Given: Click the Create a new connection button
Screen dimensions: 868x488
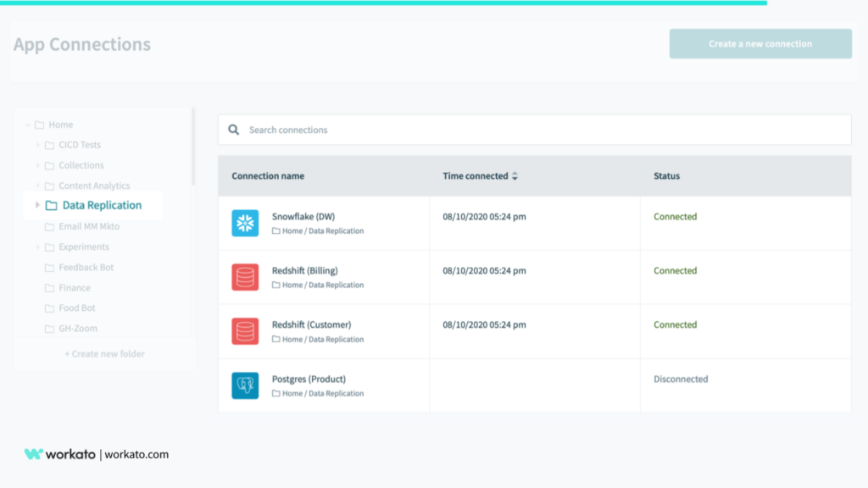Looking at the screenshot, I should pyautogui.click(x=759, y=42).
